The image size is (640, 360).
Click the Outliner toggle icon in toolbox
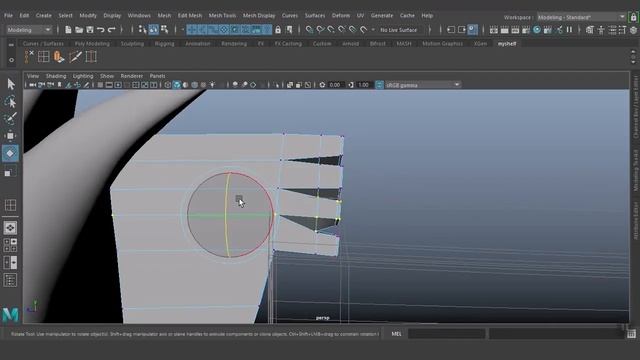click(x=11, y=280)
